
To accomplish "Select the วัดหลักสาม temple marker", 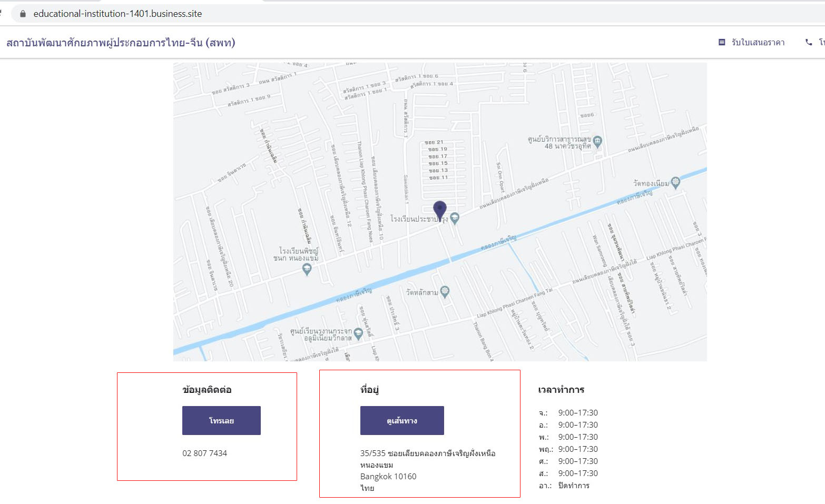I will click(445, 292).
